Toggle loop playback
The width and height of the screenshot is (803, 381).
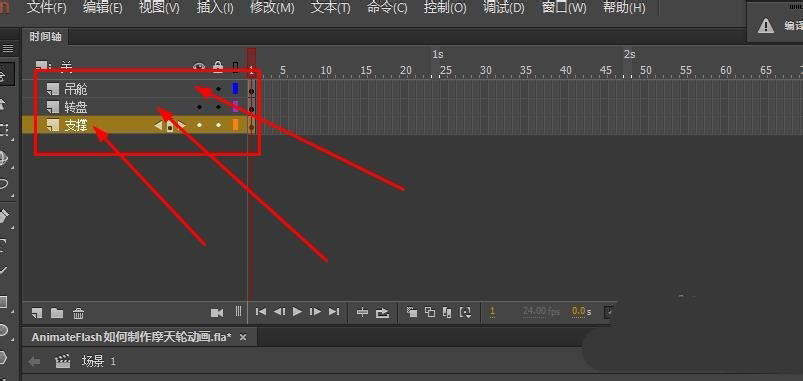click(x=382, y=312)
